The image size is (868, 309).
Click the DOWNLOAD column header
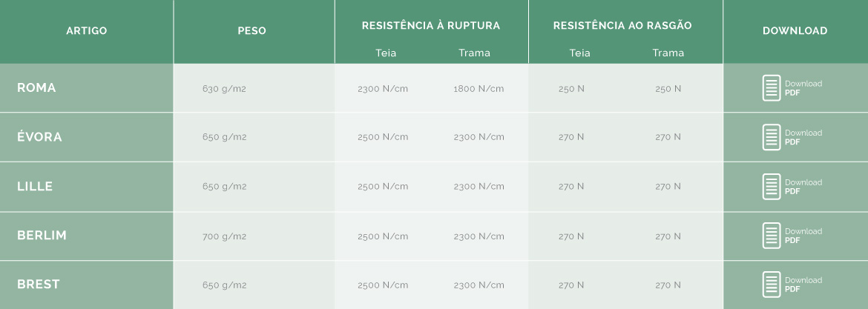click(795, 31)
